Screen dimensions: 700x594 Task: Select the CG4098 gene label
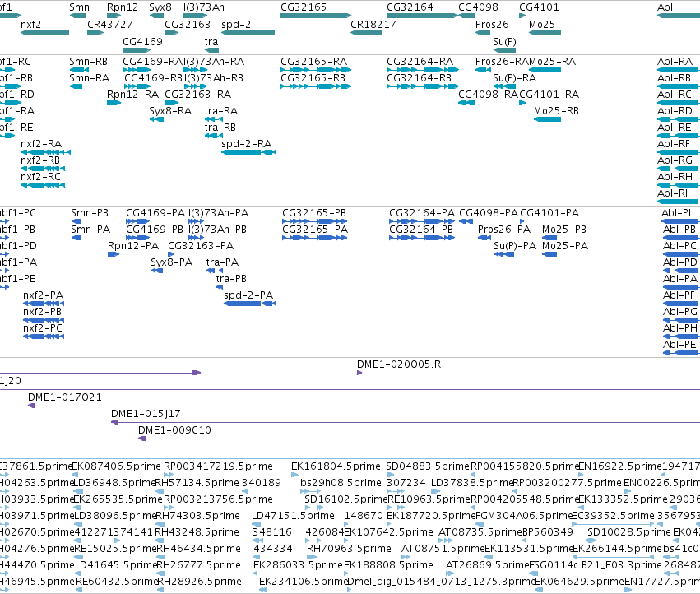click(x=478, y=7)
